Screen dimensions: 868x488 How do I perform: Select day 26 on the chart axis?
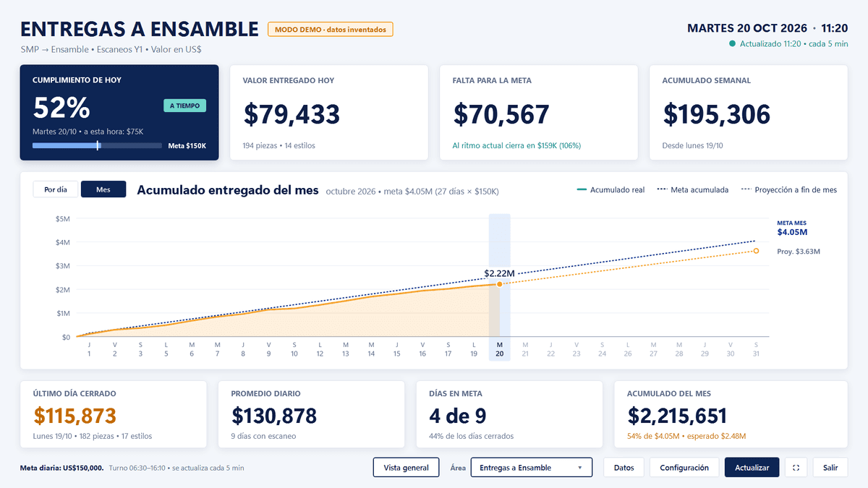(628, 349)
